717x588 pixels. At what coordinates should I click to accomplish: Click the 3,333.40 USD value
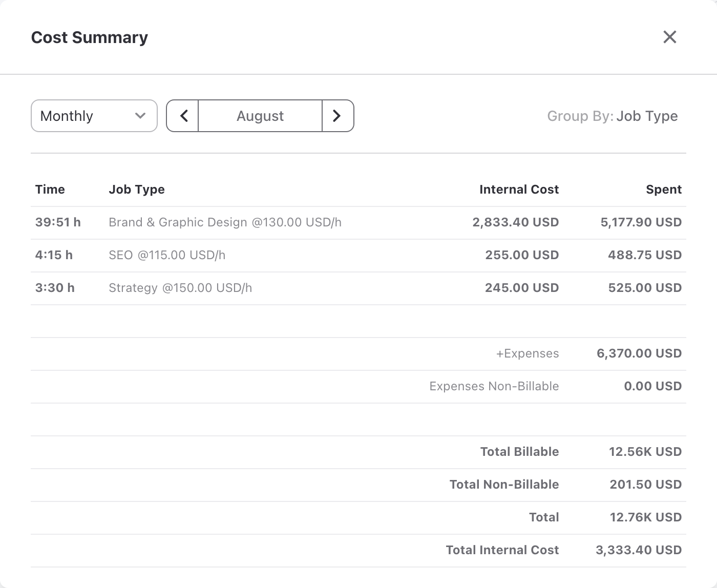point(639,550)
